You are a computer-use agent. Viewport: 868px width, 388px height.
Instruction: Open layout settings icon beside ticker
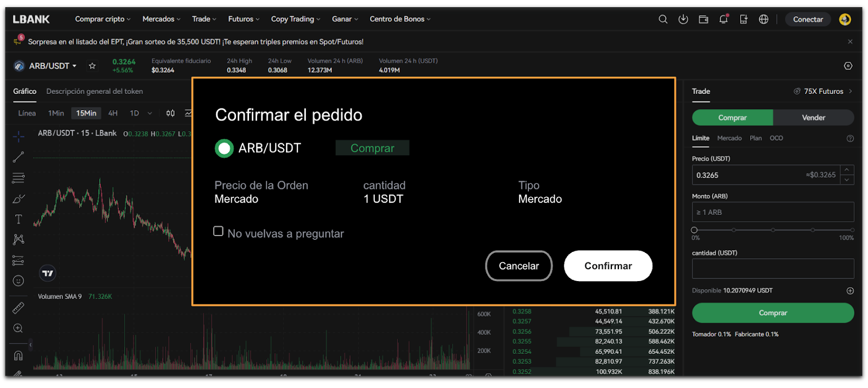coord(848,66)
